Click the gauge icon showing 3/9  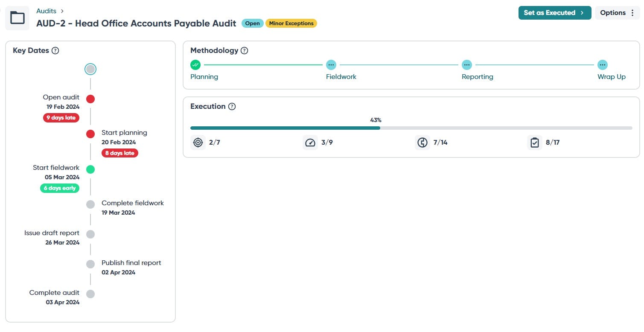(x=310, y=143)
